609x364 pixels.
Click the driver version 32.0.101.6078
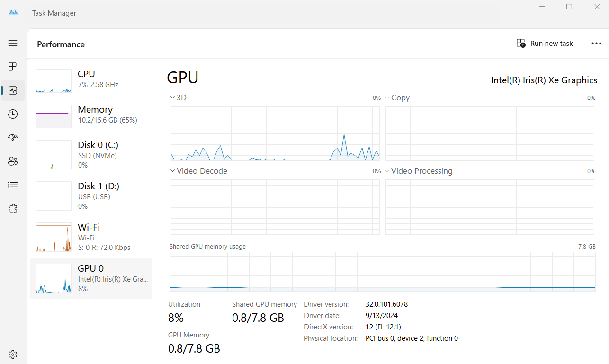pyautogui.click(x=386, y=304)
